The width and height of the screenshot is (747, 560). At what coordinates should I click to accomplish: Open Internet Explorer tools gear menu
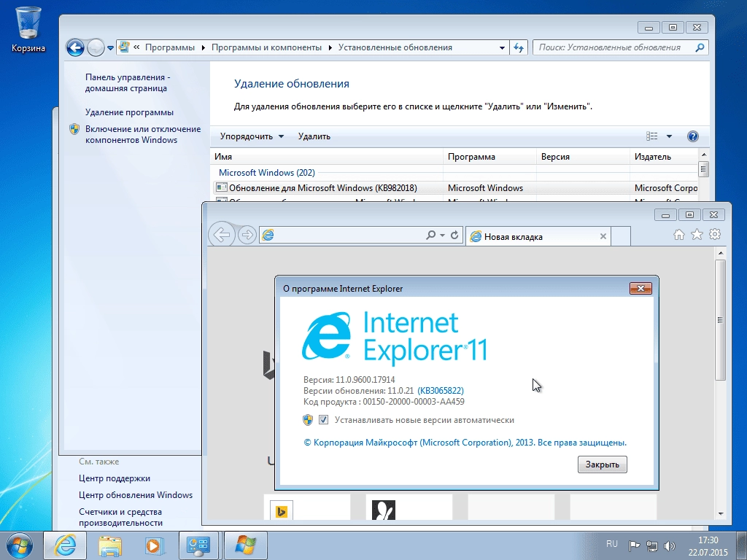pos(715,234)
